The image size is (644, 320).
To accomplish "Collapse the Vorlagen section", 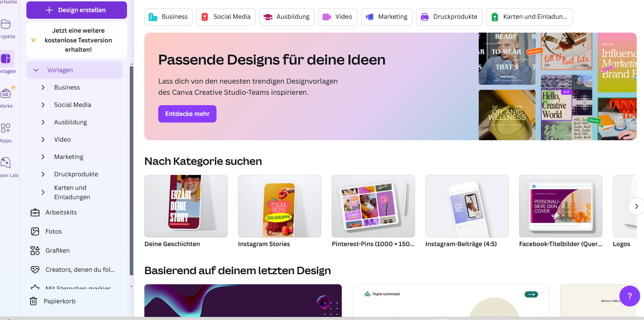I will pyautogui.click(x=36, y=70).
